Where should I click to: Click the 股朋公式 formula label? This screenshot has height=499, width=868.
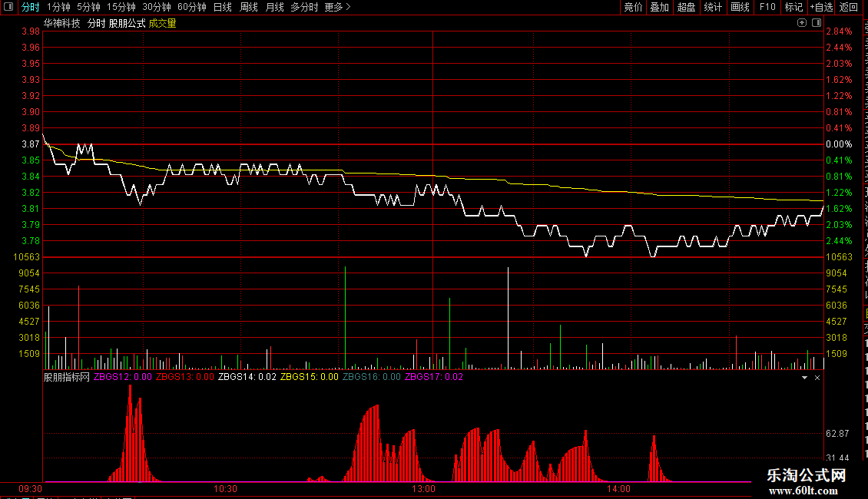tap(127, 23)
